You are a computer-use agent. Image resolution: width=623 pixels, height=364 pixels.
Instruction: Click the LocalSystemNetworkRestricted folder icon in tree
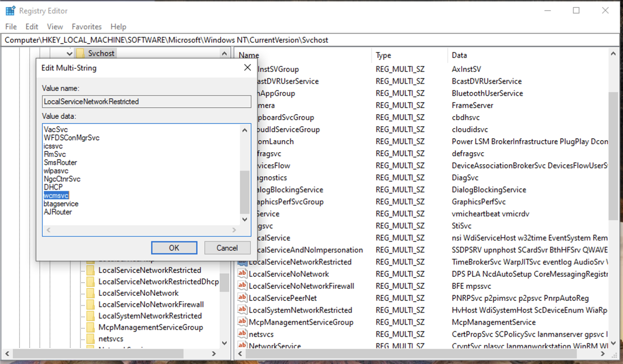coord(91,316)
